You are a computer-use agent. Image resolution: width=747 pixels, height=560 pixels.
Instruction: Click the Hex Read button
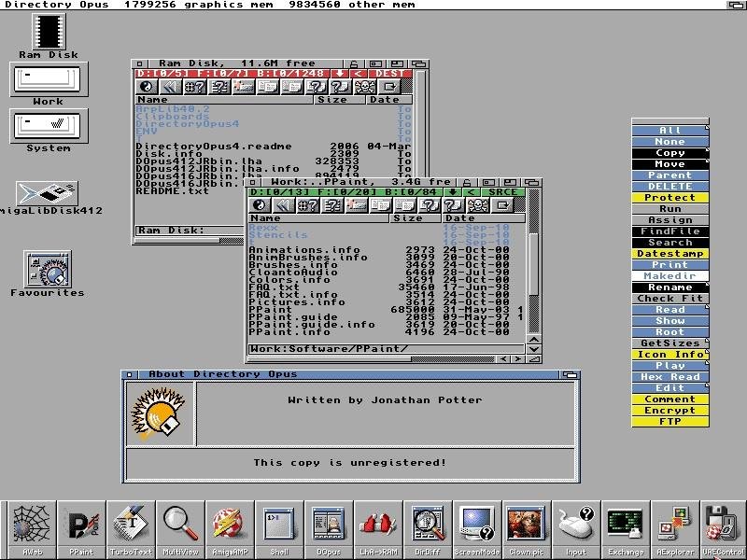[x=669, y=377]
